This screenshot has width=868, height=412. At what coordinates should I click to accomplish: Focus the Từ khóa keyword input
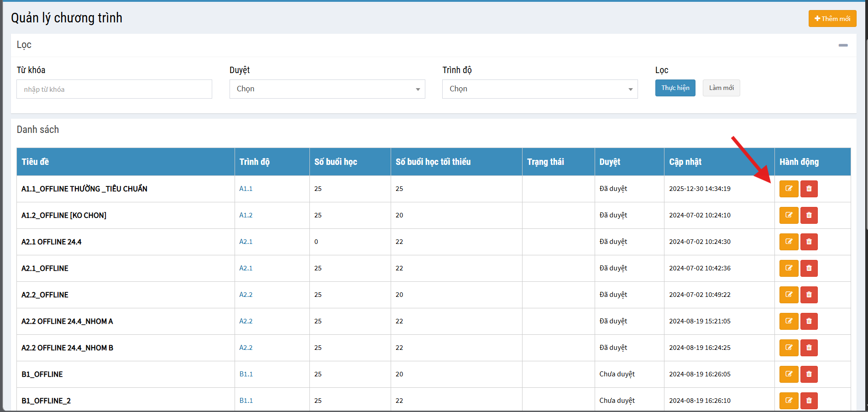[114, 89]
